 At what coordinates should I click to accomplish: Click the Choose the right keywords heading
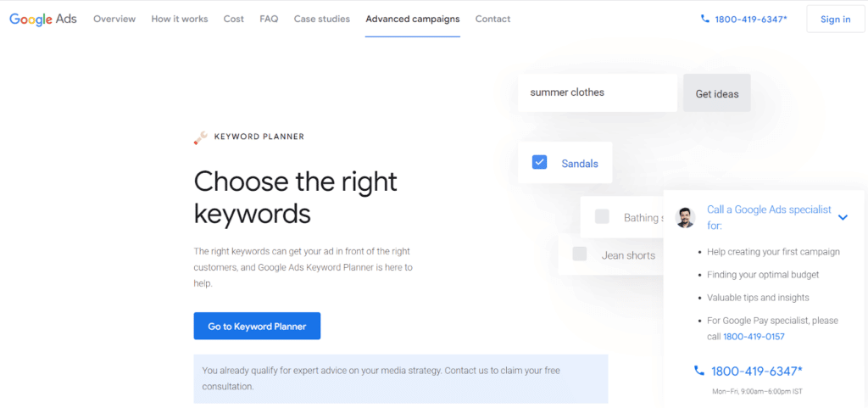[296, 198]
